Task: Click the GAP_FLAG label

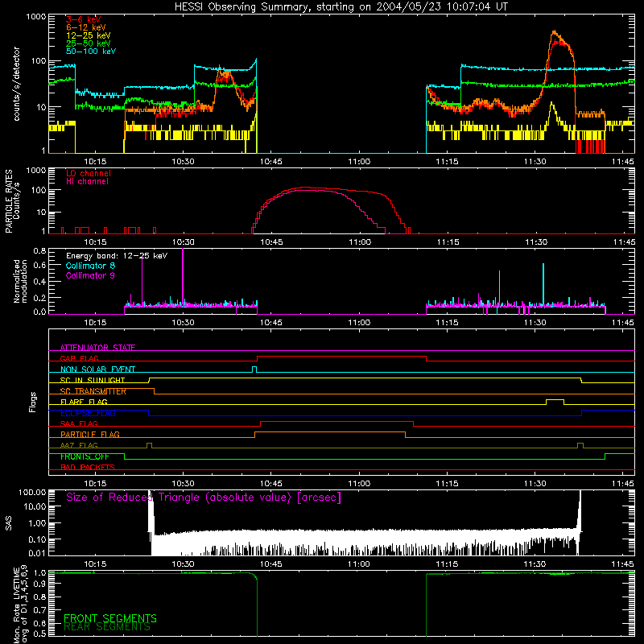Action: tap(79, 358)
